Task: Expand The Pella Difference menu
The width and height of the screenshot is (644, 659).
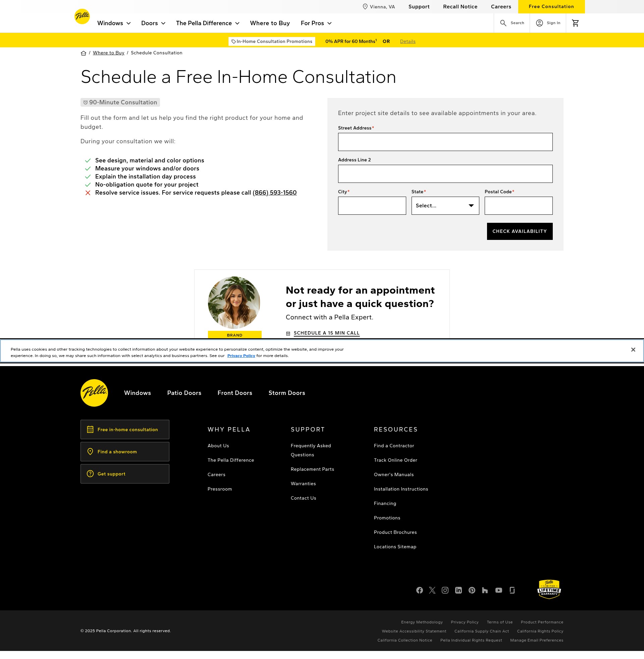Action: (x=207, y=23)
